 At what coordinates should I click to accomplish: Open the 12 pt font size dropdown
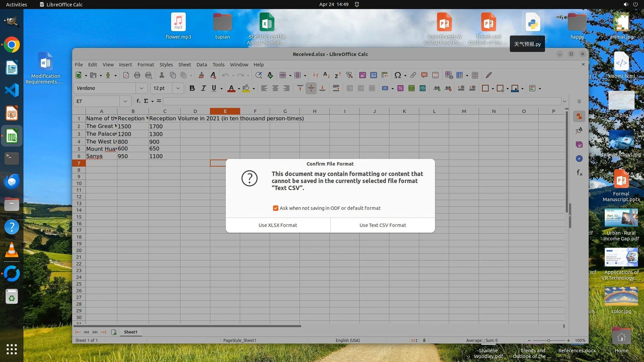click(x=178, y=88)
